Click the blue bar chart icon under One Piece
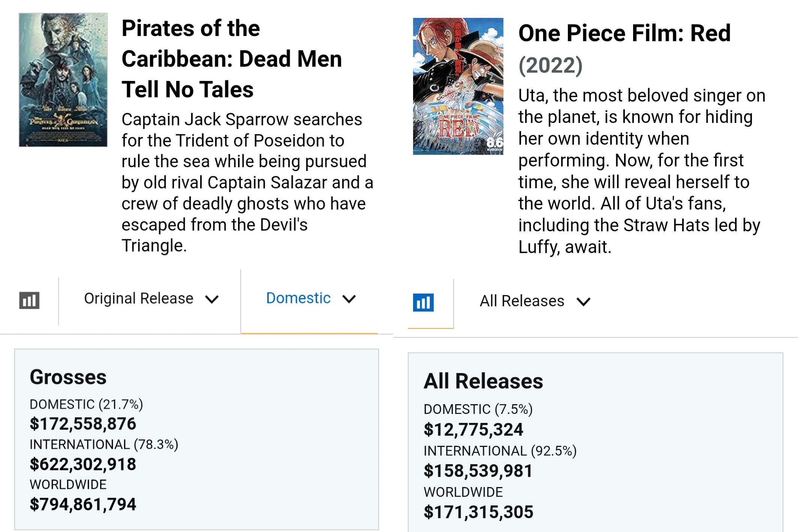798x532 pixels. pyautogui.click(x=423, y=302)
